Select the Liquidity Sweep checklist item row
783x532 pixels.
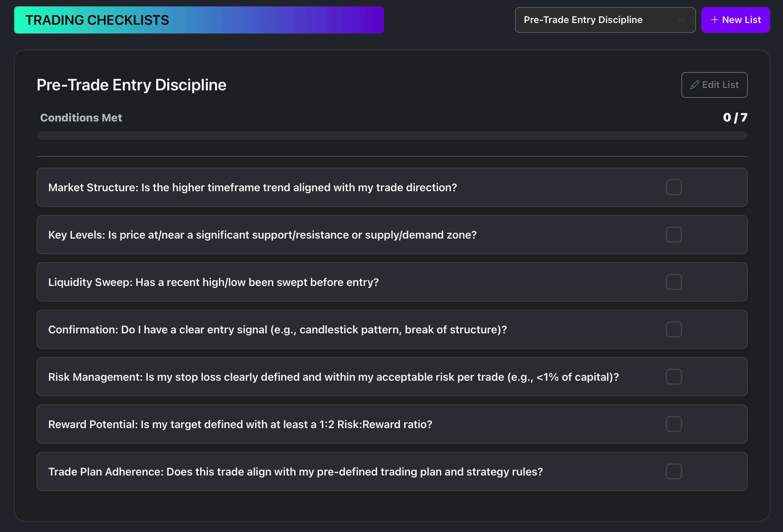point(305,282)
